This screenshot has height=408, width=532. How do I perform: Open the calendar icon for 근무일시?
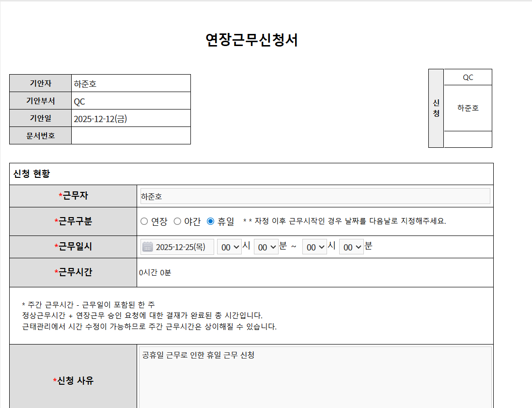point(148,247)
